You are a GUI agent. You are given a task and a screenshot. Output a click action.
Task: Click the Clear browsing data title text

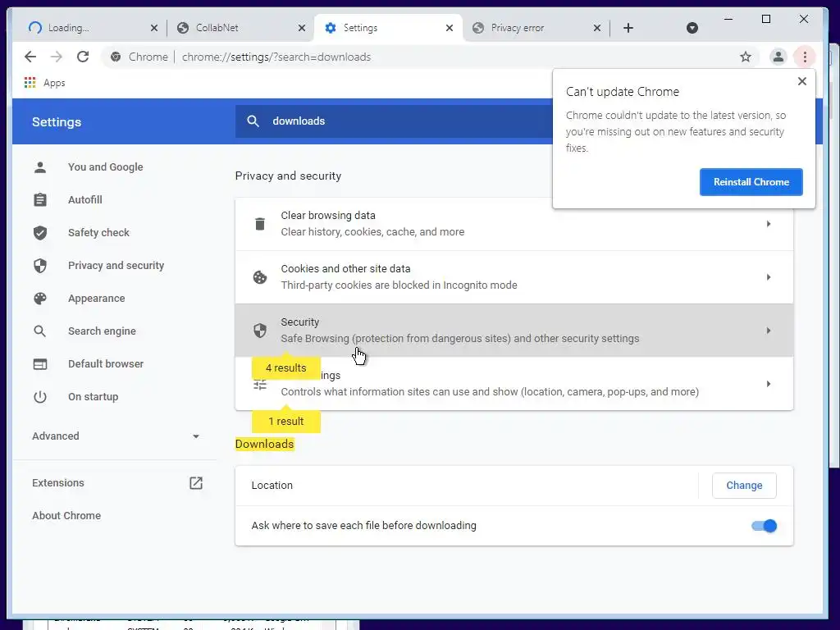click(328, 216)
